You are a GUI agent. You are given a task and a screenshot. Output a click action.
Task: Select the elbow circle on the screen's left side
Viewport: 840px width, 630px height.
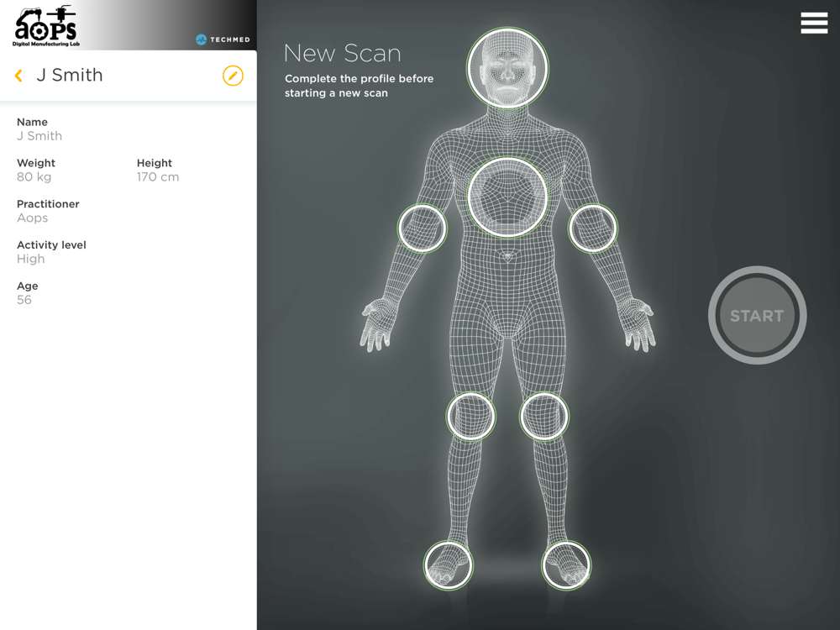423,228
